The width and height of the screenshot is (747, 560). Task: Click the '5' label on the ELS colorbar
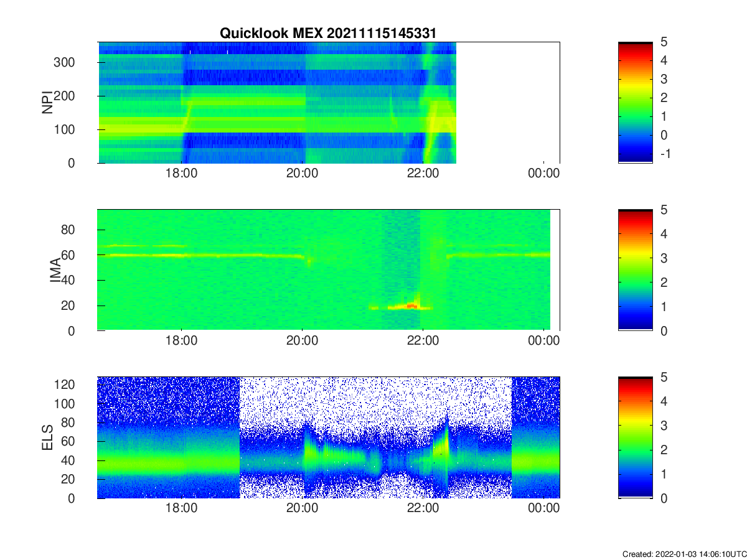[x=664, y=377]
